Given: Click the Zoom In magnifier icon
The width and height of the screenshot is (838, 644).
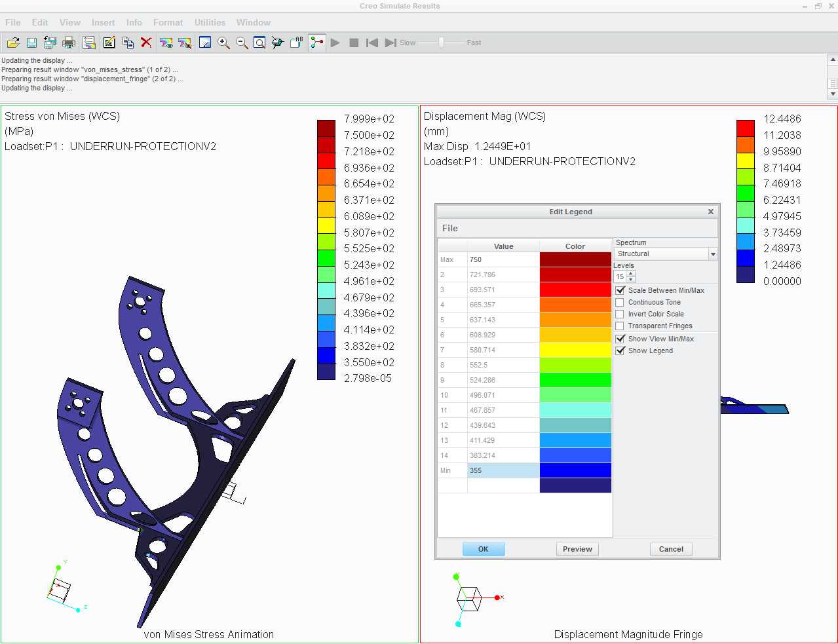Looking at the screenshot, I should click(x=223, y=43).
